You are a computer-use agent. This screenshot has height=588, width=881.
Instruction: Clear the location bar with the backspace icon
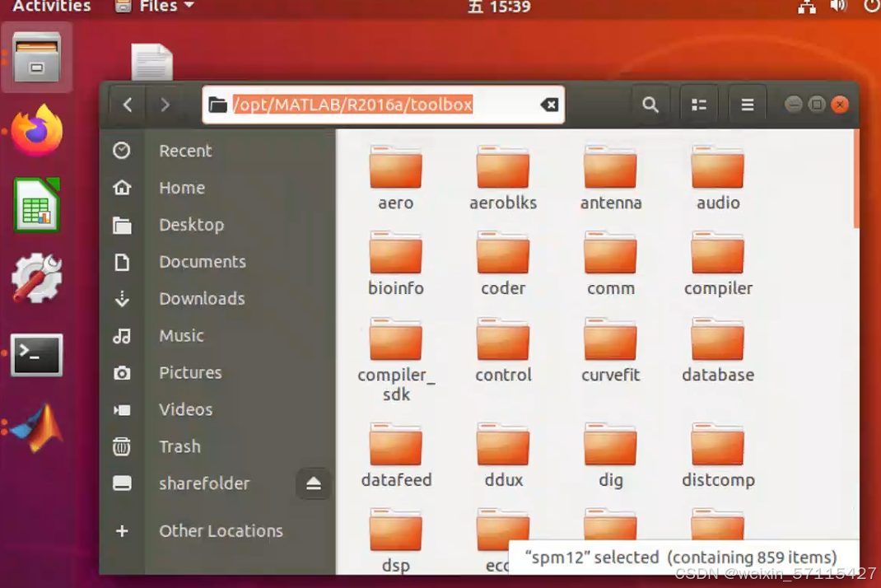pos(548,105)
